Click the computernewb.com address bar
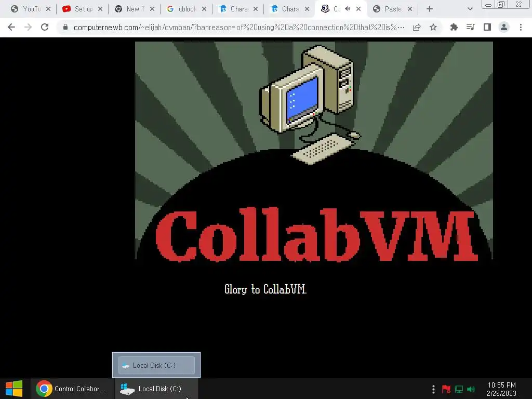532x399 pixels. [239, 27]
